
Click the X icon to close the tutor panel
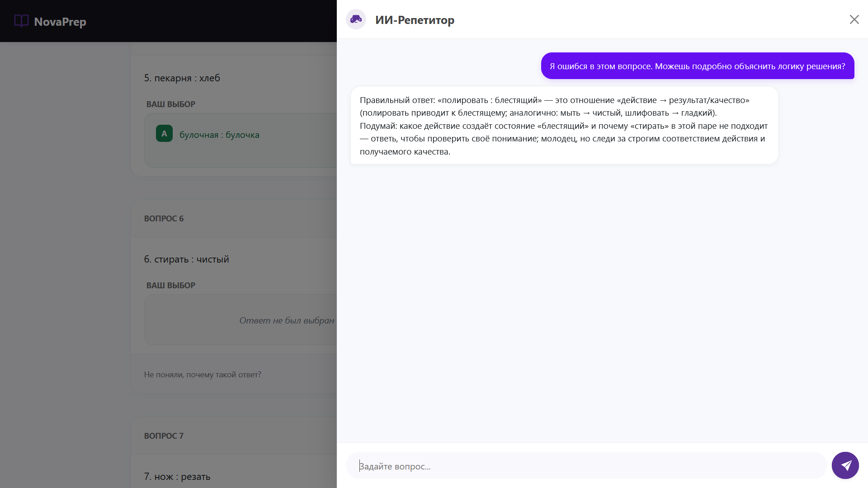point(854,19)
